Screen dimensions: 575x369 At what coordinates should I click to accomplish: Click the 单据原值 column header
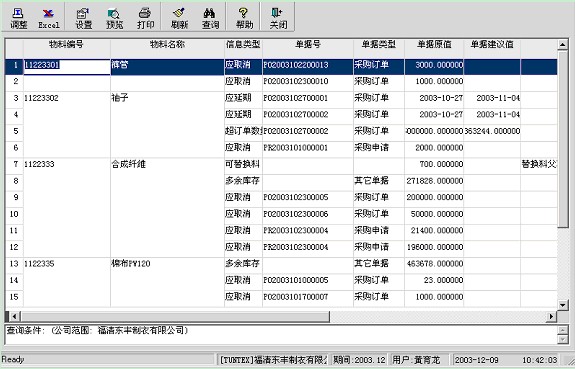(434, 44)
